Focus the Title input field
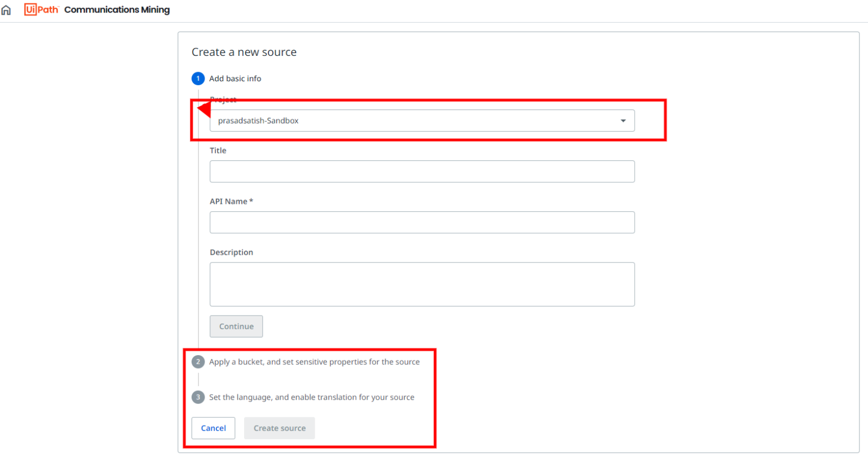This screenshot has width=868, height=463. (422, 172)
